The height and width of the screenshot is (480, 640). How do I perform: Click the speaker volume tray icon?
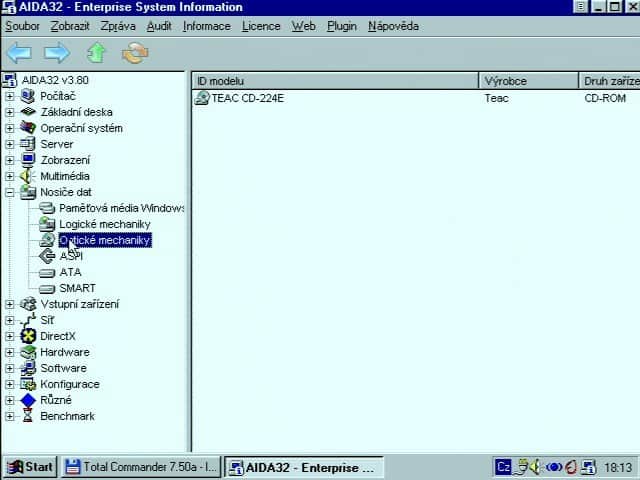pyautogui.click(x=536, y=467)
